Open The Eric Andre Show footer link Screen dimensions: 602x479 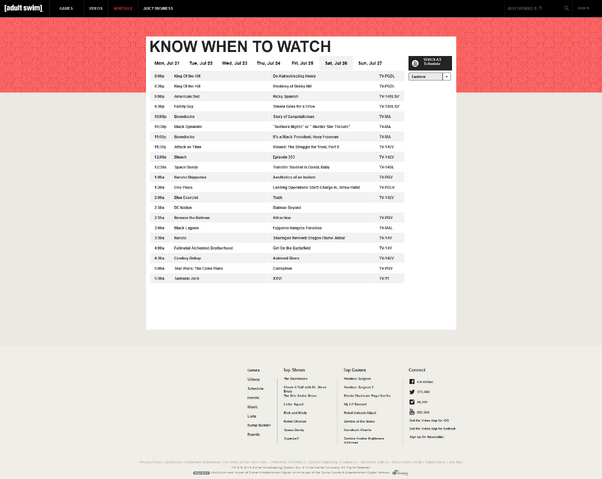[x=300, y=396]
